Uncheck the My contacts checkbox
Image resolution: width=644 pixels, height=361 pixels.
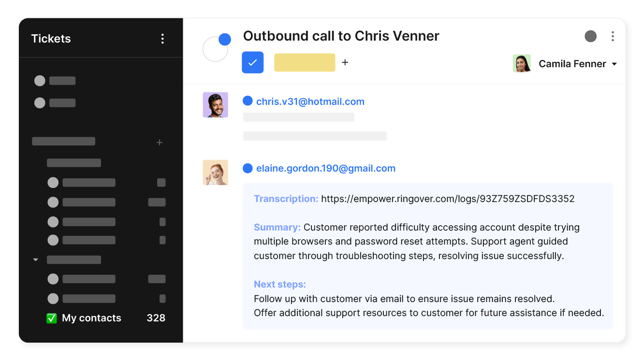[52, 318]
